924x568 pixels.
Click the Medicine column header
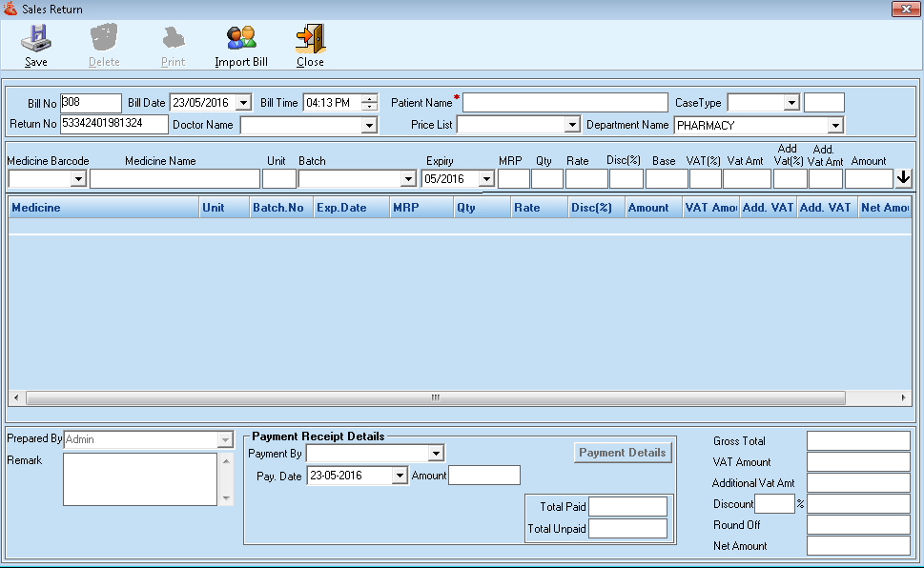(x=103, y=208)
